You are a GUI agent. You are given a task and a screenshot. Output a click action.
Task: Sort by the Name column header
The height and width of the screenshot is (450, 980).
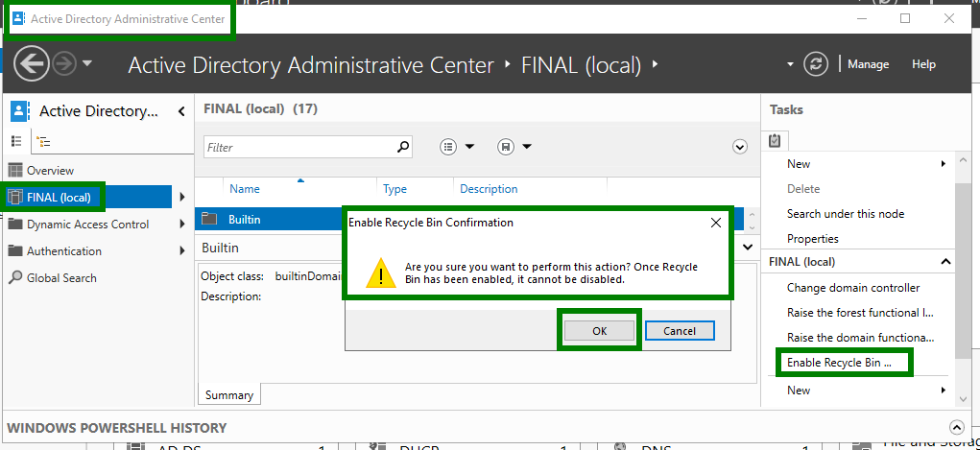tap(245, 189)
